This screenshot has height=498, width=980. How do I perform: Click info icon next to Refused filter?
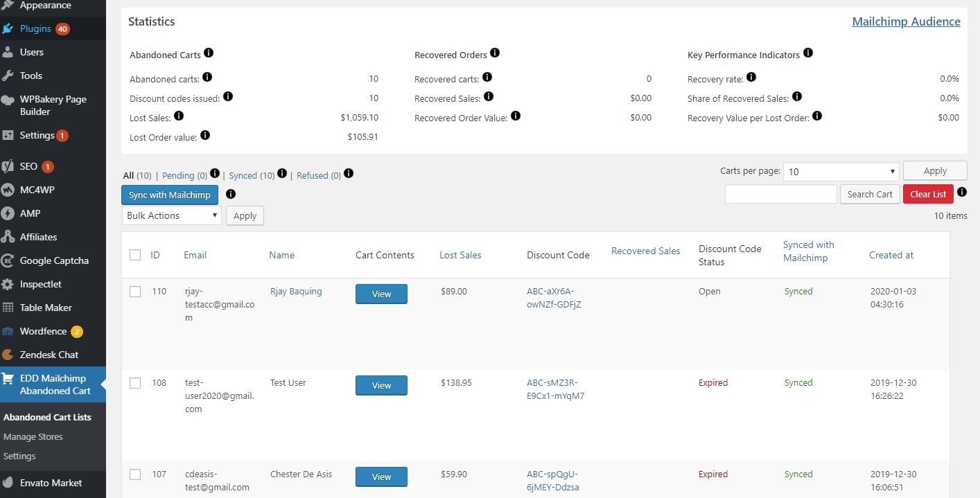click(x=349, y=174)
